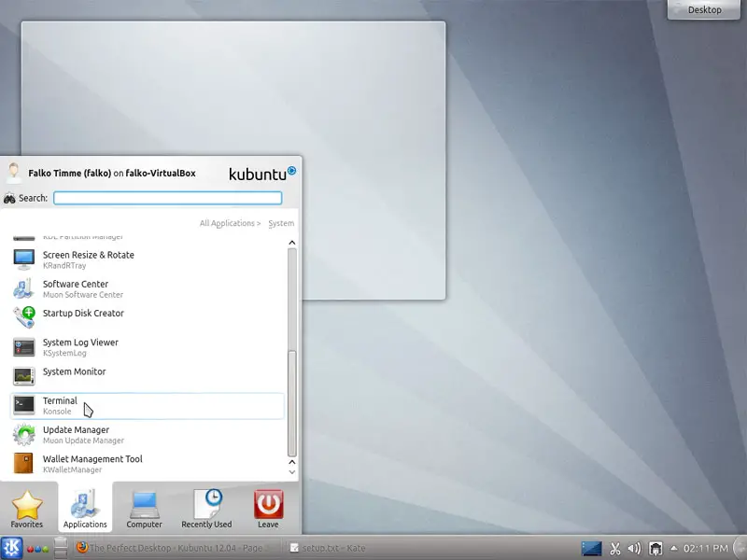This screenshot has width=747, height=560.
Task: Click the 02:11 PM clock
Action: (x=706, y=549)
